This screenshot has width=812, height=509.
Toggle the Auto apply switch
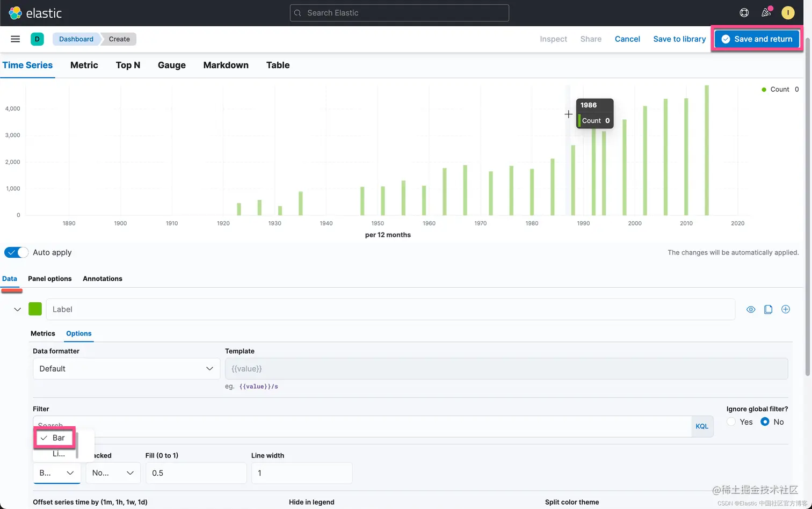click(16, 252)
